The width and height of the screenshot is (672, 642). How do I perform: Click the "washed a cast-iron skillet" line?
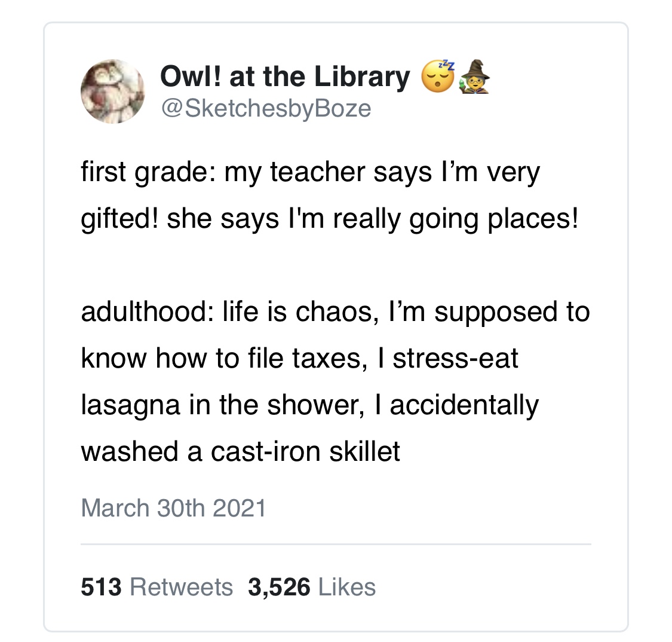point(240,451)
